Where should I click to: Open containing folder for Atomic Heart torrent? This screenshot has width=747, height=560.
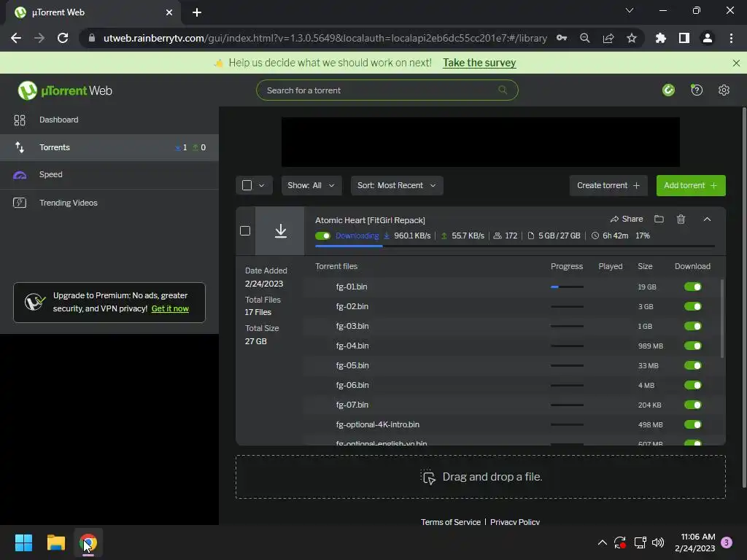pyautogui.click(x=659, y=219)
